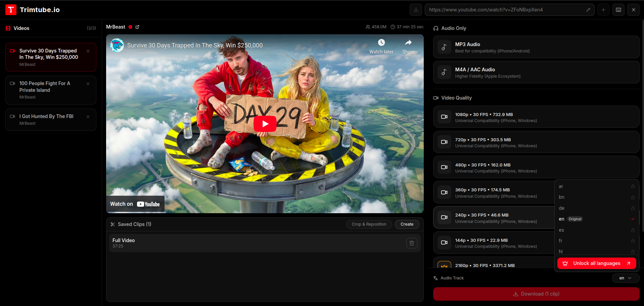Click the Trimtube.io logo icon
This screenshot has width=644, height=306.
tap(11, 10)
